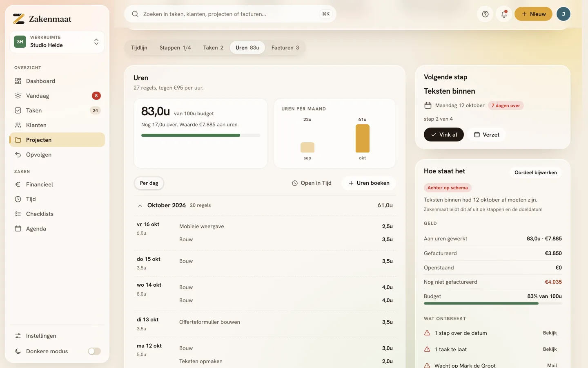The width and height of the screenshot is (588, 368).
Task: Open Taken in the sidebar
Action: click(57, 110)
